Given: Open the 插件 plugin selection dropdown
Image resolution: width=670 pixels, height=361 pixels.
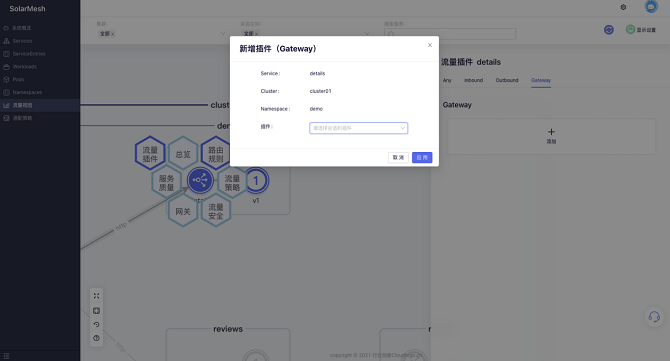Looking at the screenshot, I should coord(359,128).
